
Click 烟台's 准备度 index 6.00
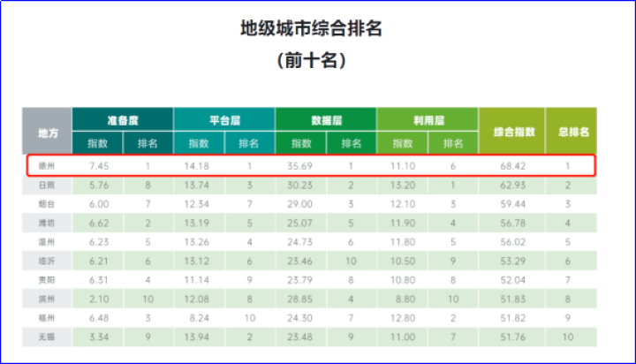point(99,204)
